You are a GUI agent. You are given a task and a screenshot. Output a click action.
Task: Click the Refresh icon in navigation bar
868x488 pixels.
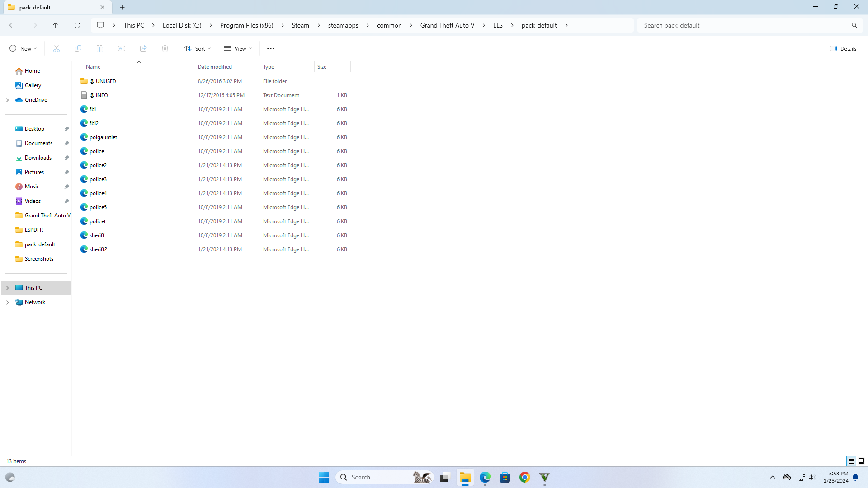point(77,25)
